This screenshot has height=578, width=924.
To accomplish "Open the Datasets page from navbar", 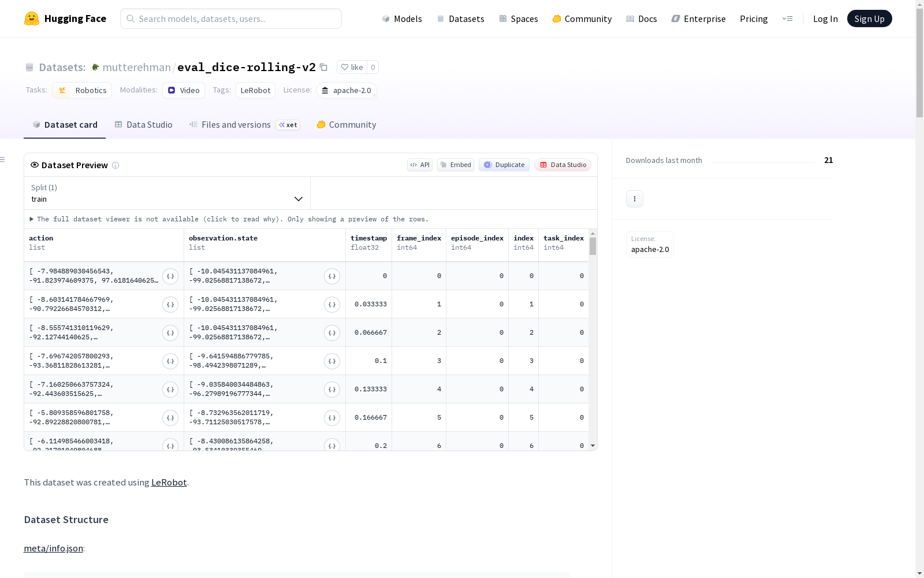I will pyautogui.click(x=460, y=18).
